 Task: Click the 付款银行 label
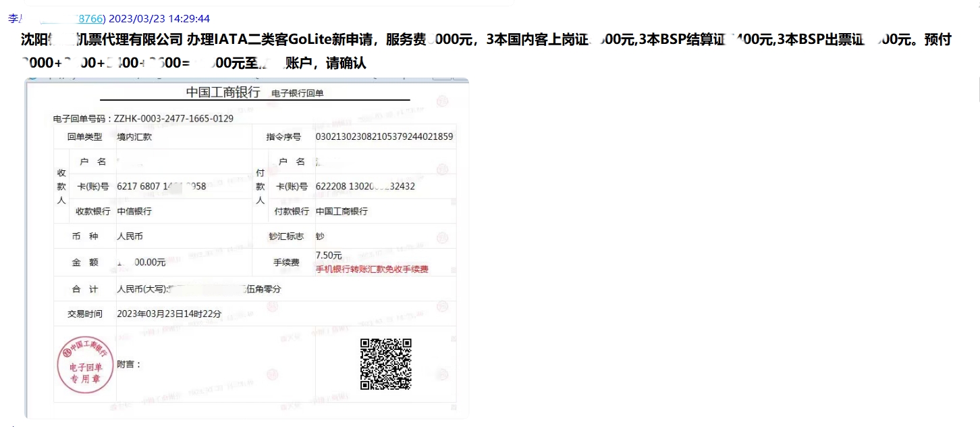point(292,211)
